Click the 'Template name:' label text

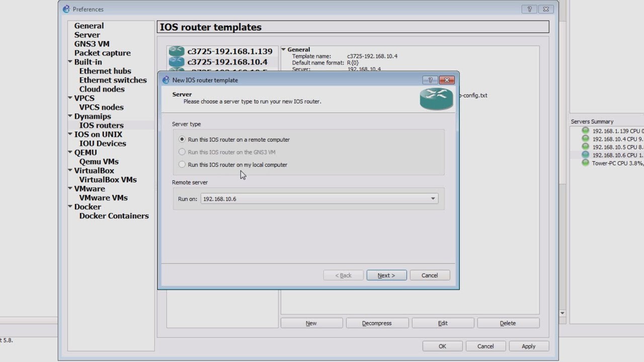pyautogui.click(x=311, y=56)
